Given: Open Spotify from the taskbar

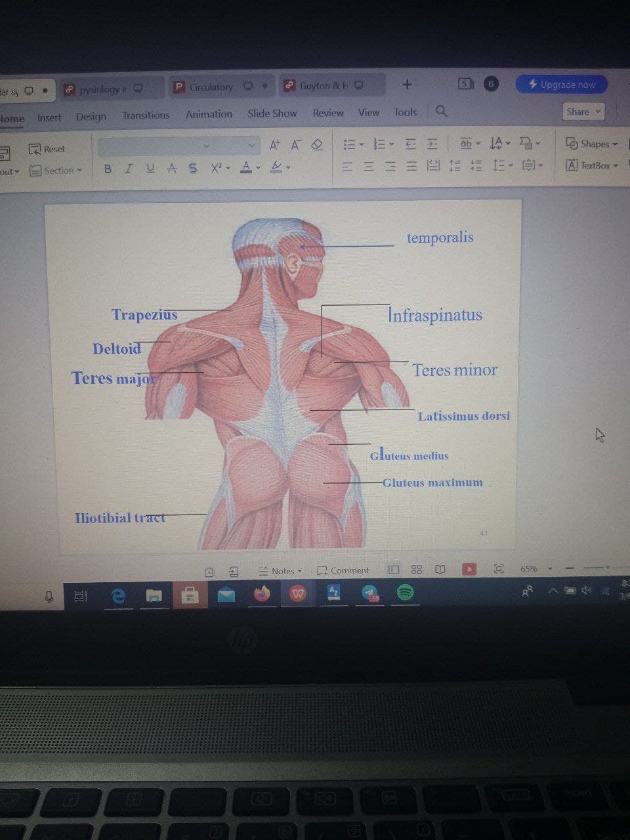Looking at the screenshot, I should point(406,593).
